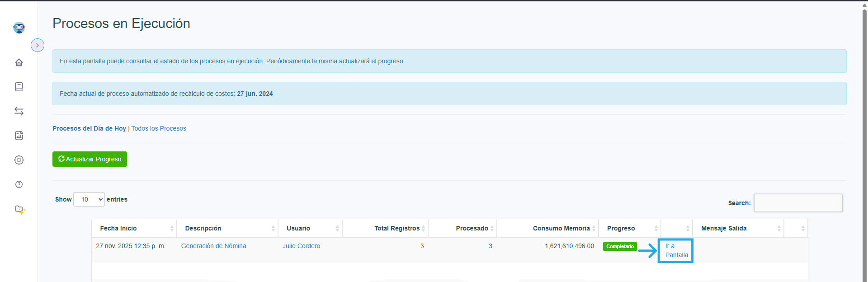
Task: Click the robot logo avatar in sidebar
Action: click(19, 28)
